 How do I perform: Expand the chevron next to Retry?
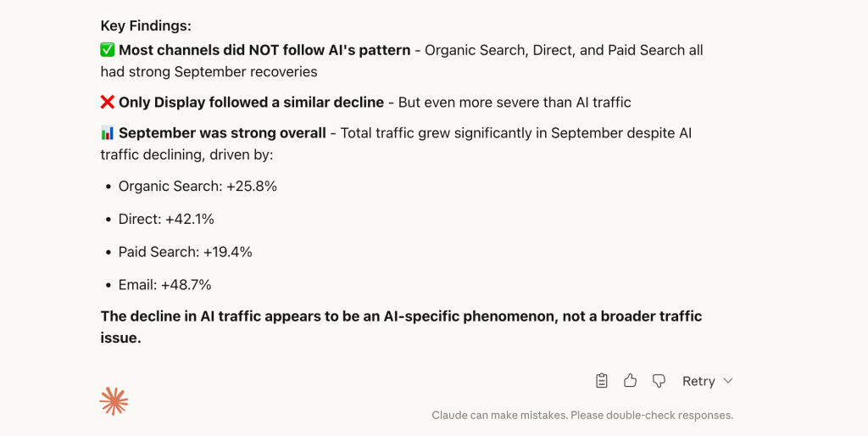(x=728, y=381)
